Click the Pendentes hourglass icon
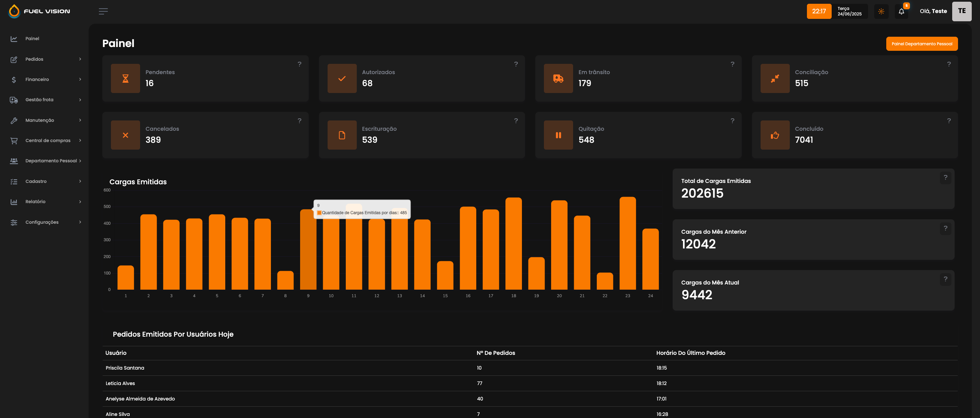This screenshot has width=980, height=418. coord(125,78)
